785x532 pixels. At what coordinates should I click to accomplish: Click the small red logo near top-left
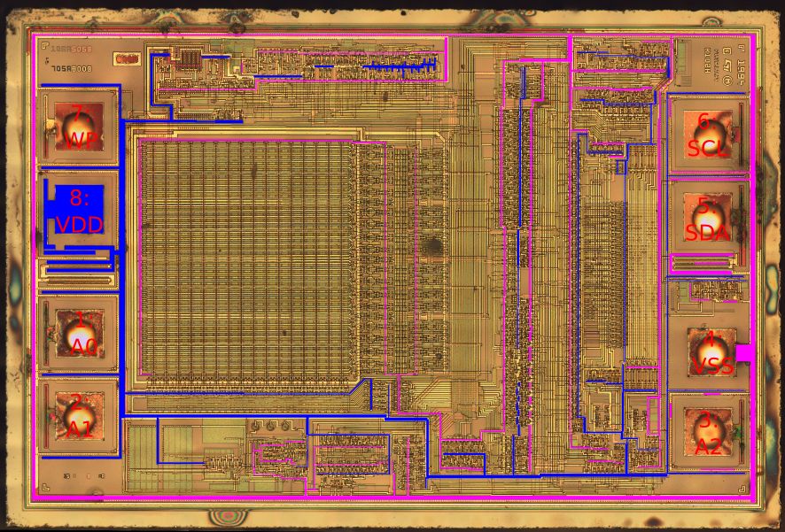[128, 58]
